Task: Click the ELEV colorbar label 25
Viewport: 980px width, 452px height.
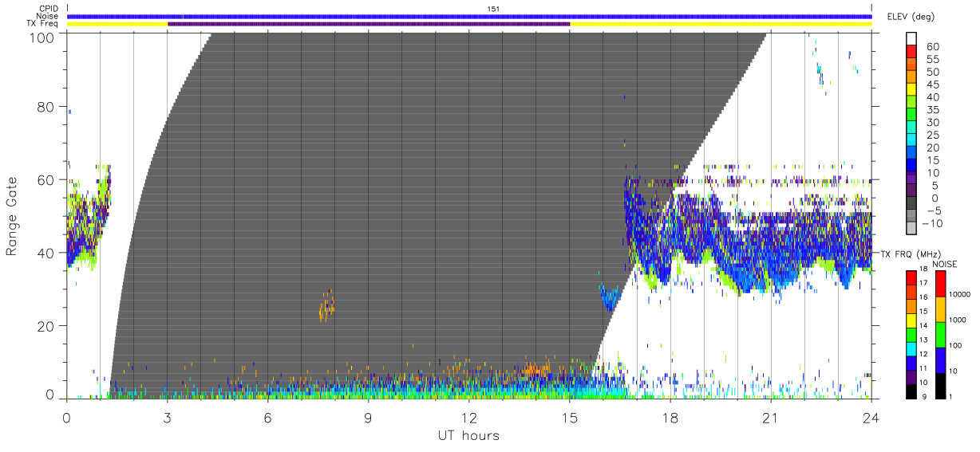Action: (931, 136)
